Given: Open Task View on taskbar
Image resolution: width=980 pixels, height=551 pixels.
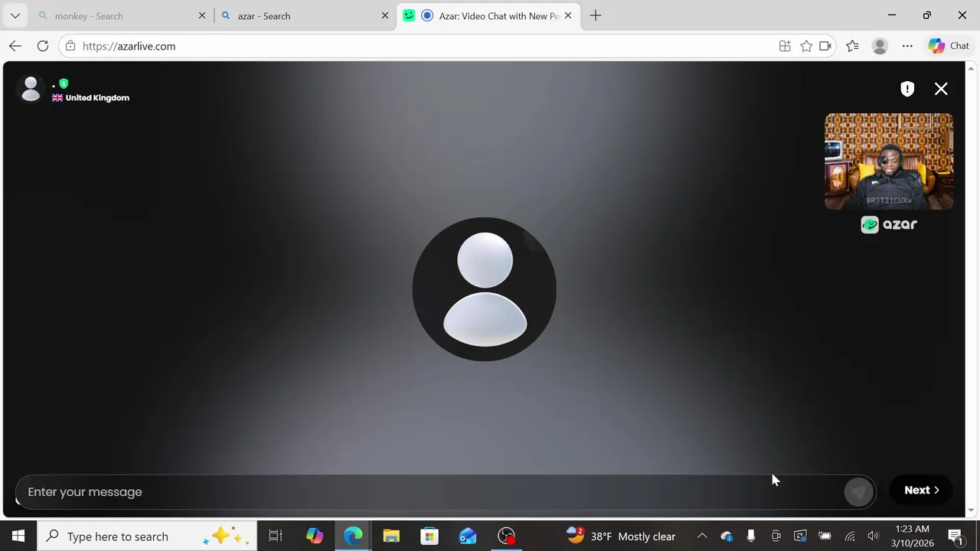Looking at the screenshot, I should tap(276, 536).
